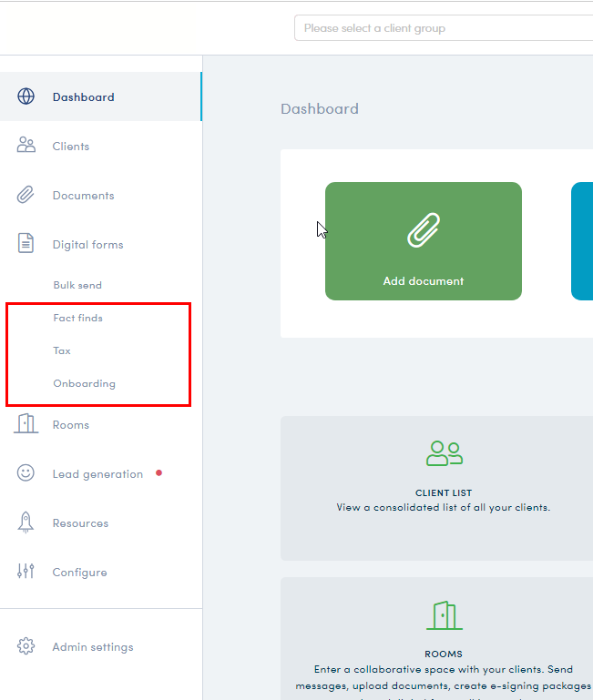The image size is (593, 700).
Task: Select the Tax submenu item
Action: pos(62,350)
